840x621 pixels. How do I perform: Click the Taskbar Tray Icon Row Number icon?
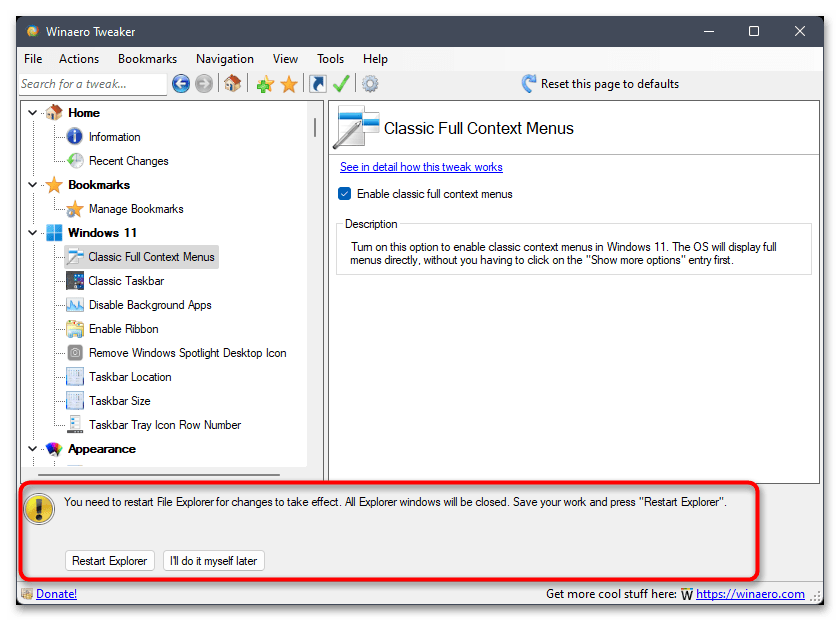(75, 424)
